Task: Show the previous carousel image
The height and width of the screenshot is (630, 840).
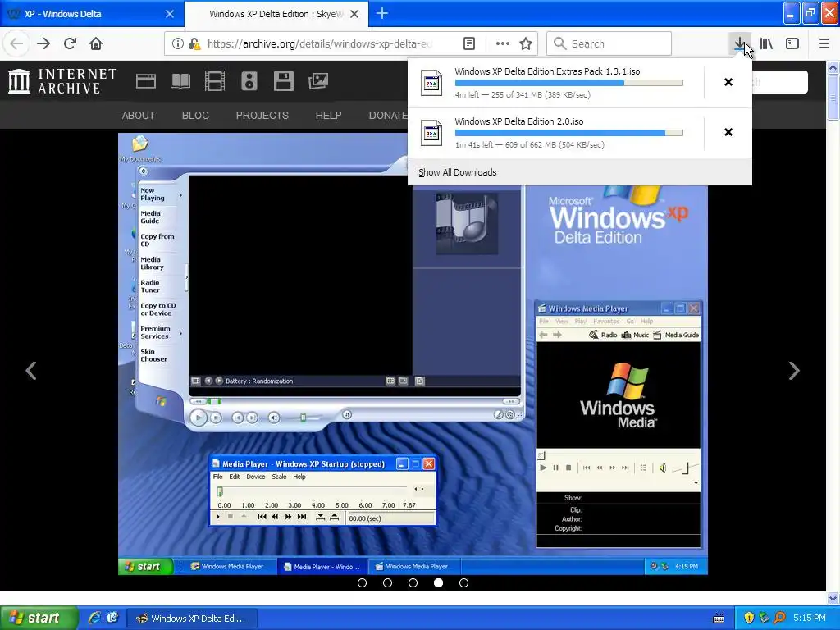Action: click(31, 370)
